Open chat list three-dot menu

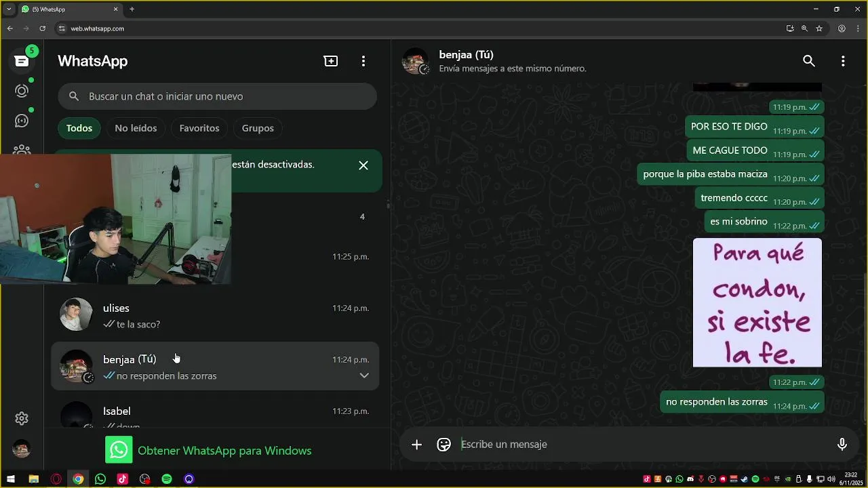(363, 61)
